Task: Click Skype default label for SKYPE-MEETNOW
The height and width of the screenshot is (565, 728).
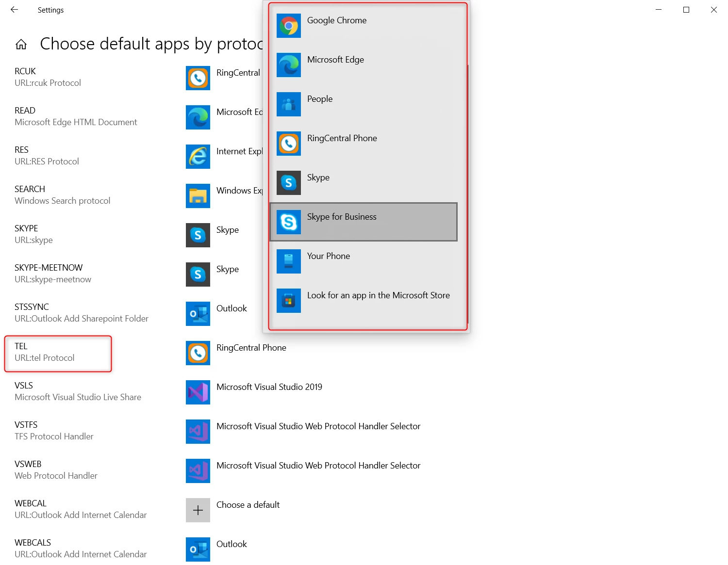Action: 228,269
